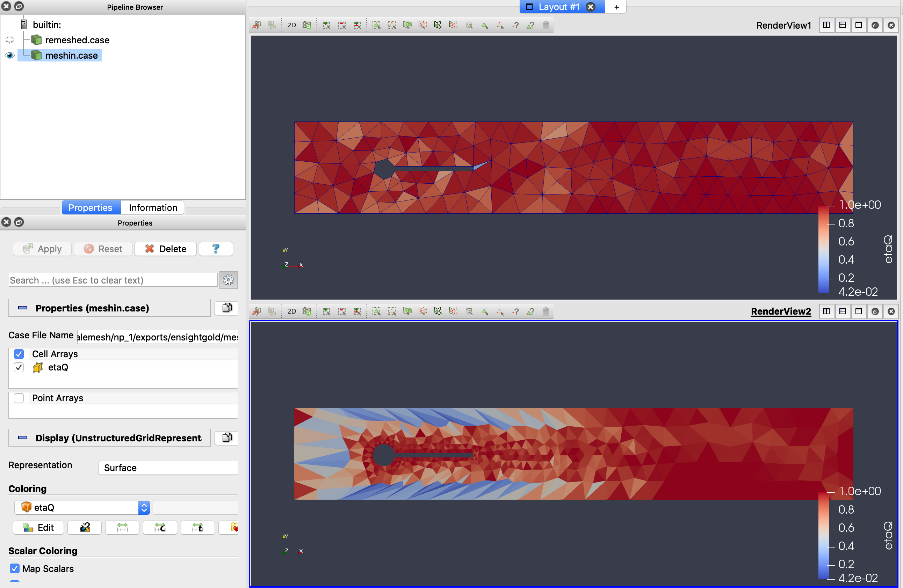The width and height of the screenshot is (903, 588).
Task: Enable the Map Scalars checkbox
Action: (x=15, y=569)
